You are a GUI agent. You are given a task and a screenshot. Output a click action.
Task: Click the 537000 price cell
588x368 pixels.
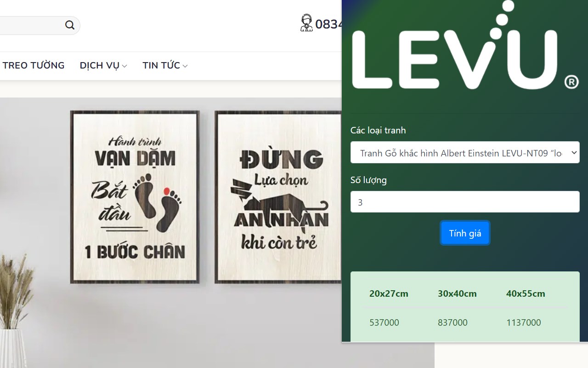(x=384, y=322)
